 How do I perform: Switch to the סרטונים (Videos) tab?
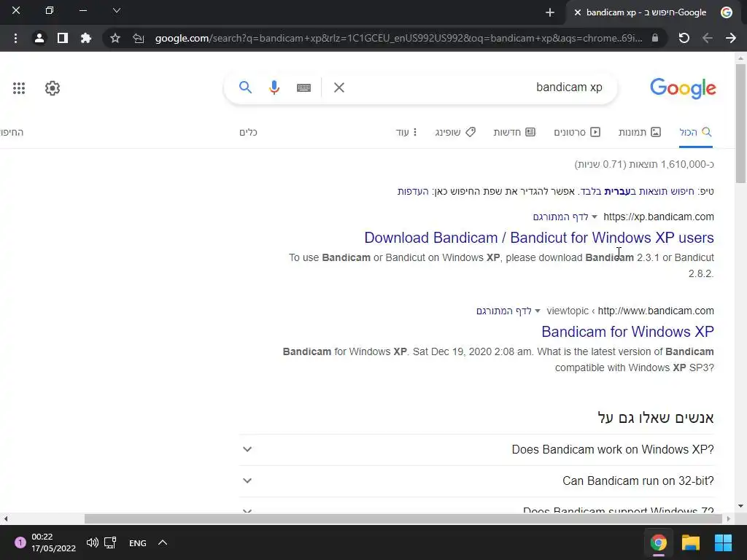coord(577,132)
